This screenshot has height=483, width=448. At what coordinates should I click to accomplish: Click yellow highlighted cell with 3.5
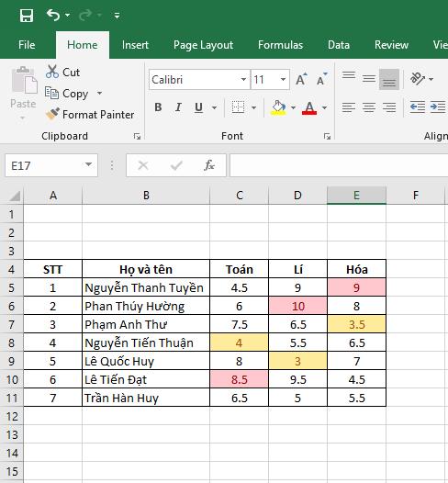tap(356, 324)
